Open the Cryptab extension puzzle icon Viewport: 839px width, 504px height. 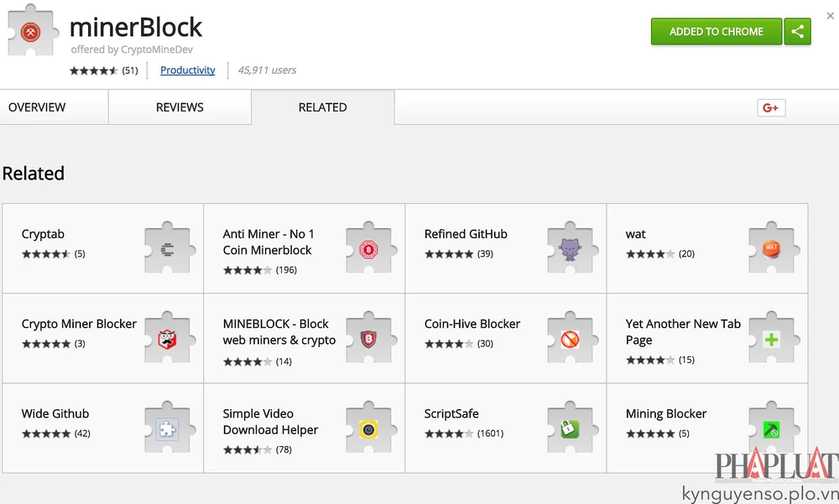coord(168,247)
